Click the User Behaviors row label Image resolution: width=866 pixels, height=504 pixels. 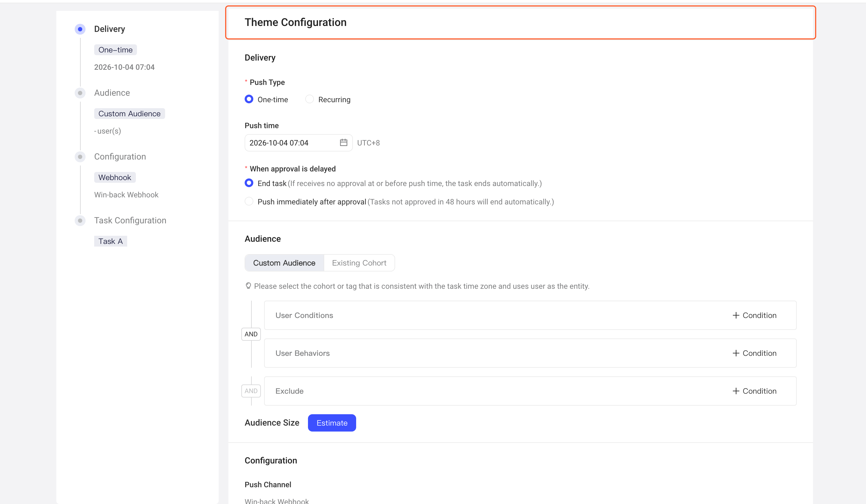coord(302,353)
